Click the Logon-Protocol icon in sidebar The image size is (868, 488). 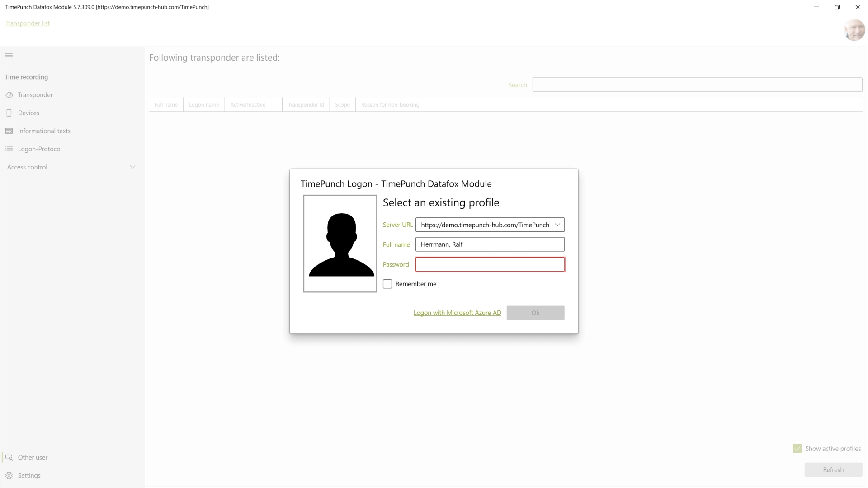click(x=9, y=149)
